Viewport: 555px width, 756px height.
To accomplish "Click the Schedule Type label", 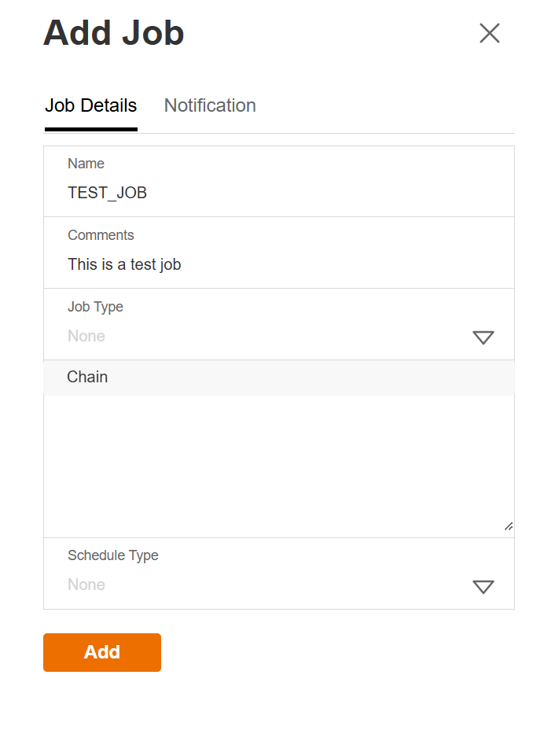I will pos(113,555).
